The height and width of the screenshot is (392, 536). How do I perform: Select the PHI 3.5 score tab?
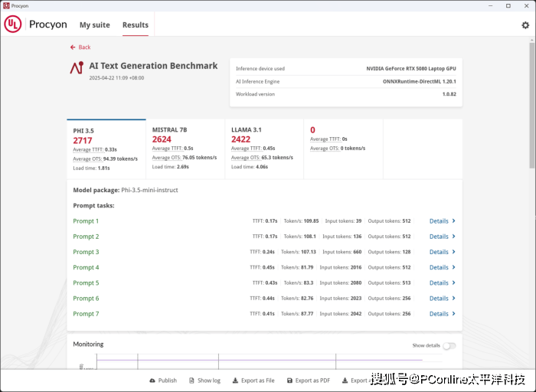(x=106, y=145)
